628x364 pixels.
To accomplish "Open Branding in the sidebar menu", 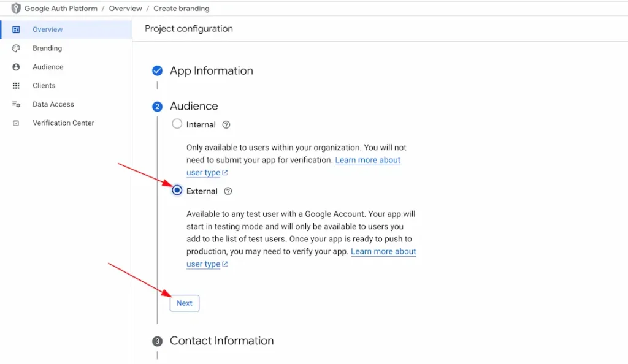I will tap(47, 48).
